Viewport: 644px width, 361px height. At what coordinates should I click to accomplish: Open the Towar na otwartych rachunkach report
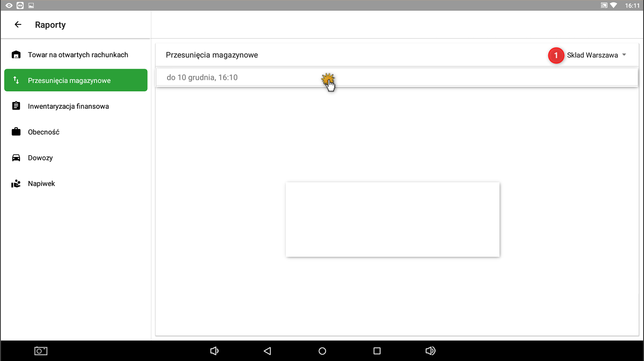pos(78,55)
